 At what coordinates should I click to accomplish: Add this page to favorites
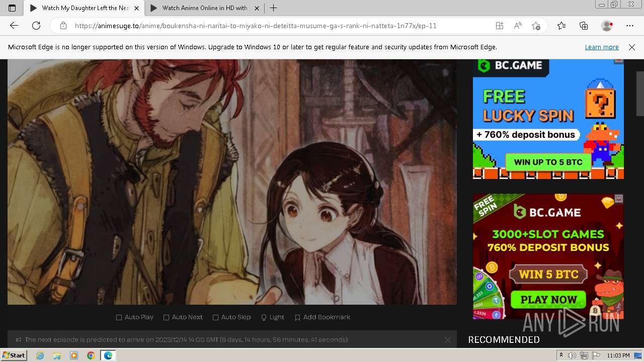click(536, 26)
